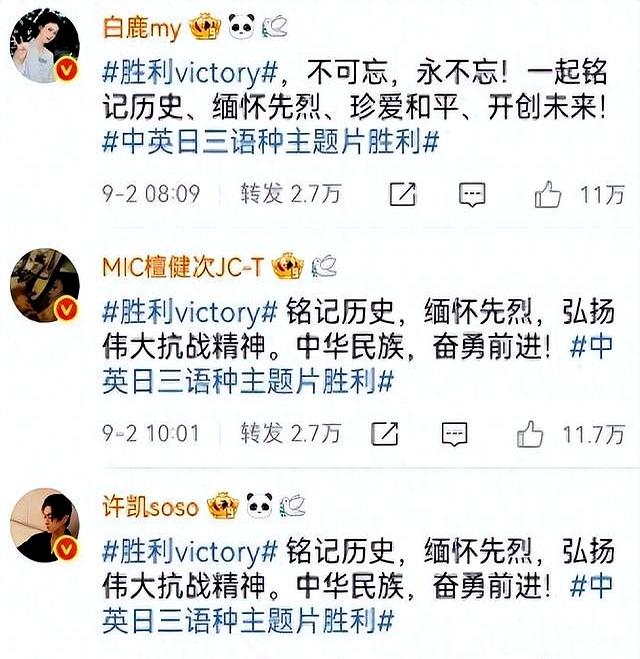
Task: Open the comment icon on 檀健次's post
Action: pos(454,434)
